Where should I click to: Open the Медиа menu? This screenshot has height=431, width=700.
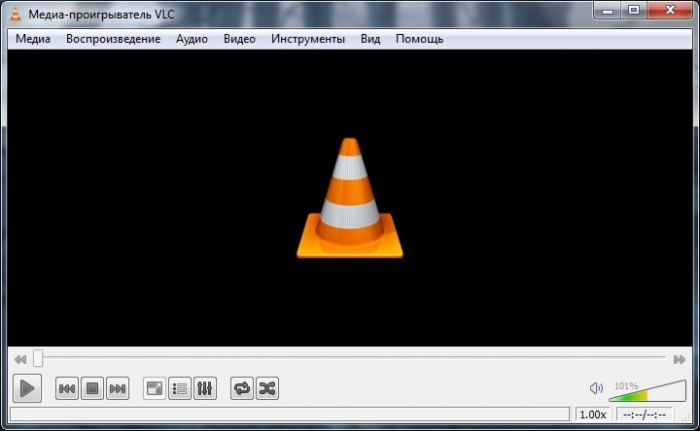click(33, 39)
